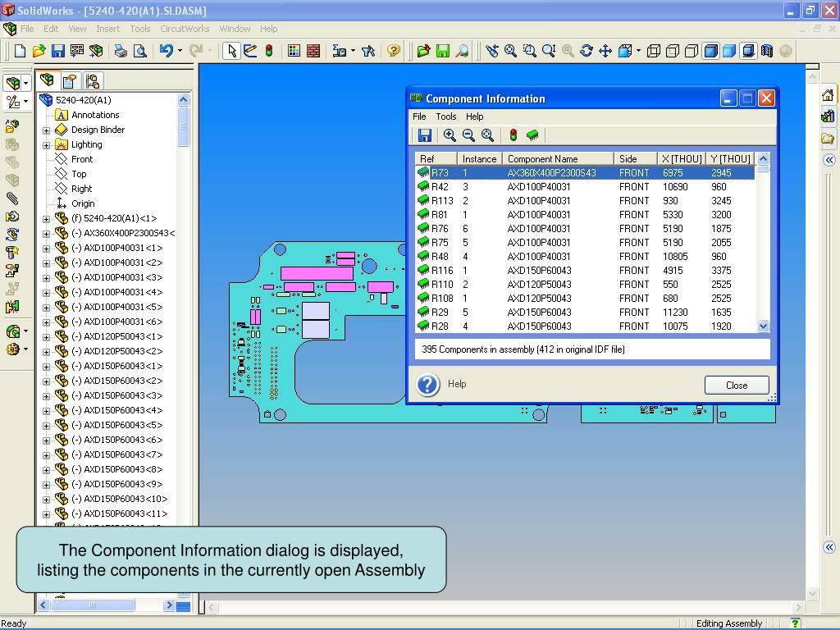Screen dimensions: 840x630
Task: Click the blue Help question mark icon in dialog
Action: (428, 385)
